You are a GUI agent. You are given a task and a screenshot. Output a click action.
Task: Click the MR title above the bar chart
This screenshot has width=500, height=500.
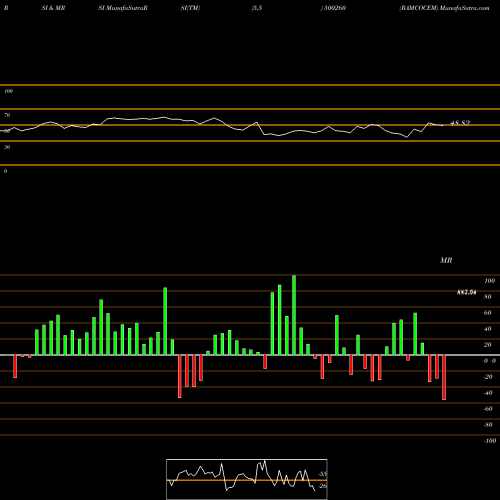(446, 260)
